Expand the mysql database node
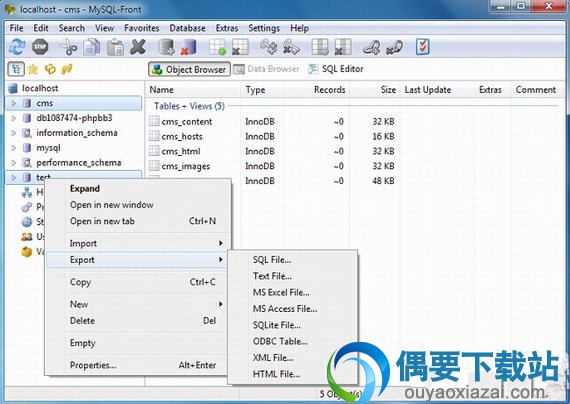This screenshot has width=570, height=404. [13, 148]
